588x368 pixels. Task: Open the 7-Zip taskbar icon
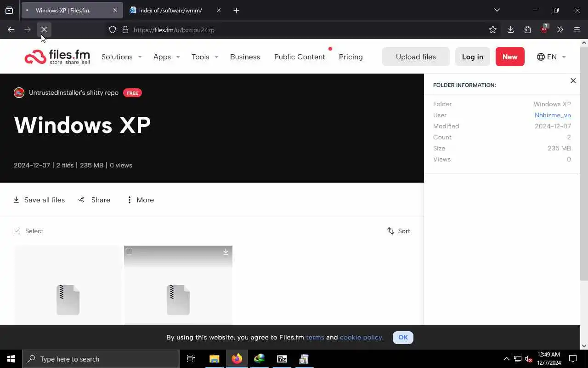click(282, 359)
